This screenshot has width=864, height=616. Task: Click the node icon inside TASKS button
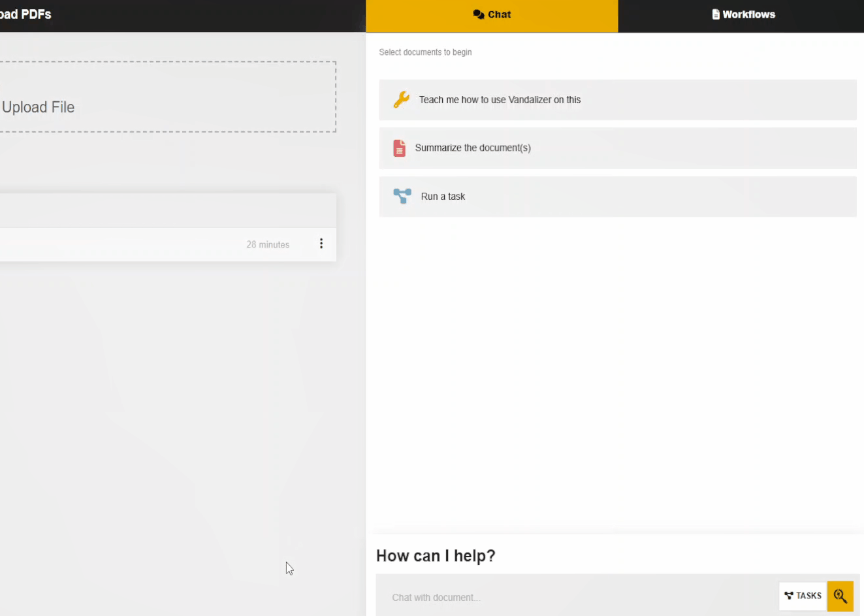click(x=789, y=596)
